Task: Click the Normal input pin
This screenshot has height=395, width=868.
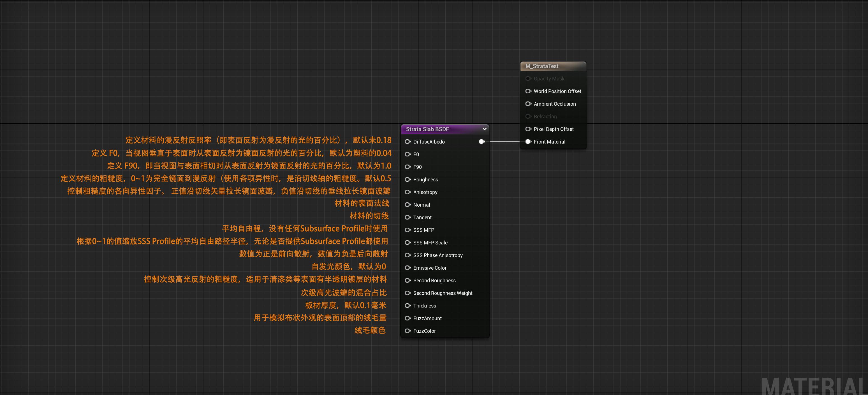Action: [x=408, y=205]
